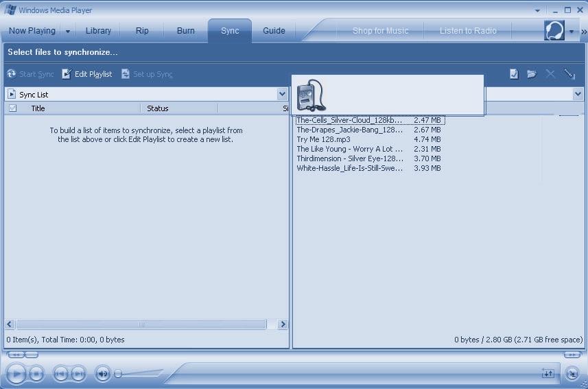This screenshot has height=389, width=588.
Task: Switch to the Library tab
Action: click(x=98, y=31)
